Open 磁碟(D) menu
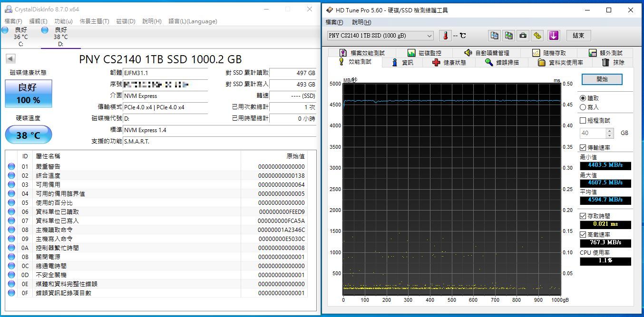644x317 pixels. click(126, 21)
